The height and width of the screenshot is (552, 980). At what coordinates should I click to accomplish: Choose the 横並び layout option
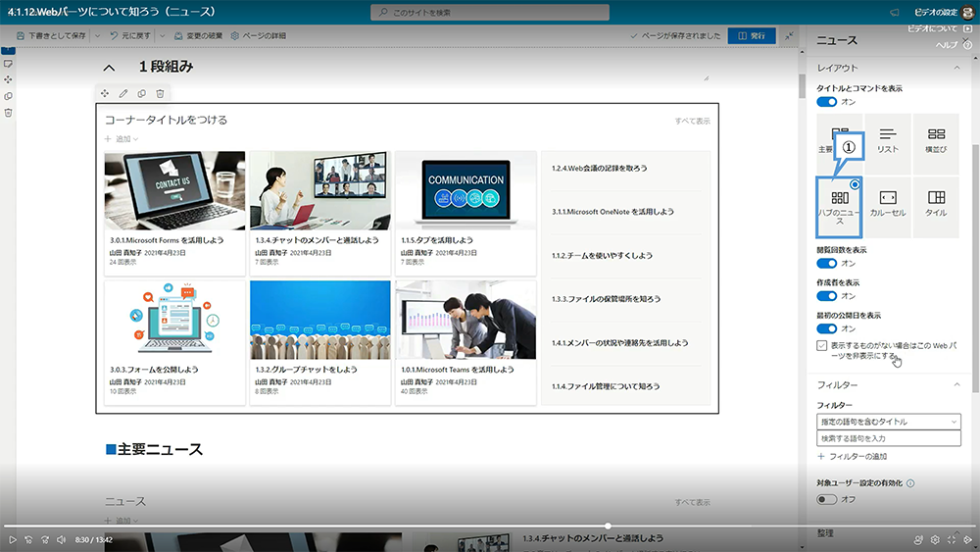point(936,143)
